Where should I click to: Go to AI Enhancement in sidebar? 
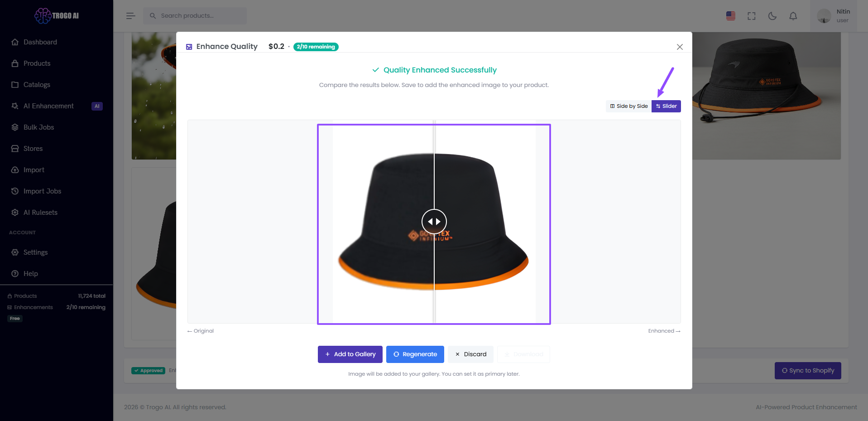pyautogui.click(x=48, y=106)
